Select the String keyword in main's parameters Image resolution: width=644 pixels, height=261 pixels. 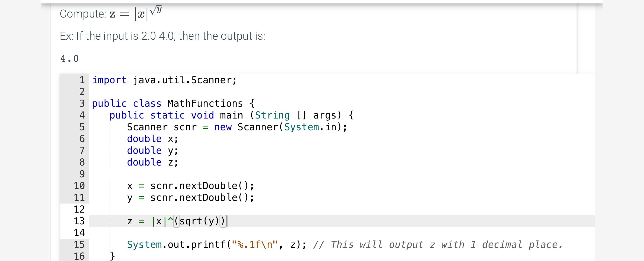point(272,115)
